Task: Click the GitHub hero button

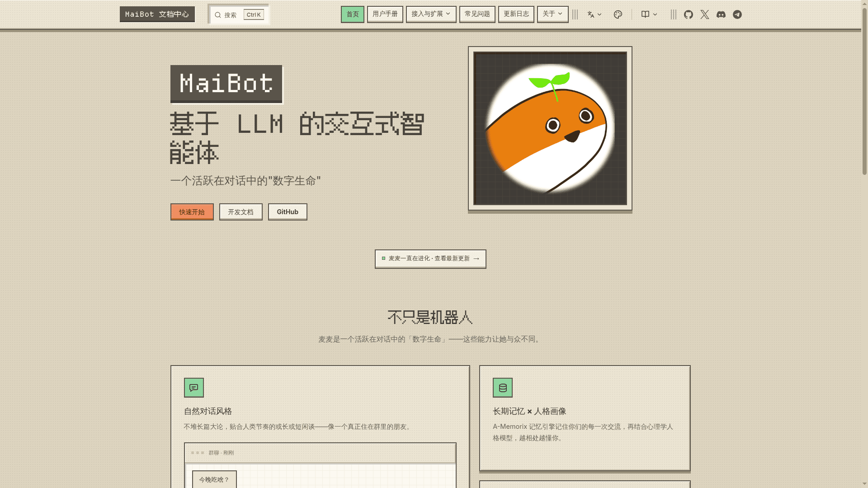Action: [x=288, y=212]
